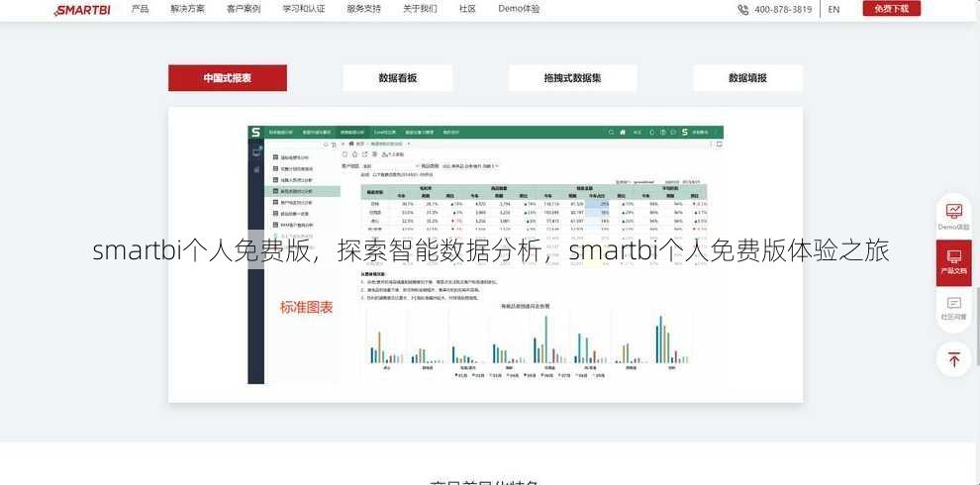Open the red 产品文档 sidebar icon

tap(953, 263)
